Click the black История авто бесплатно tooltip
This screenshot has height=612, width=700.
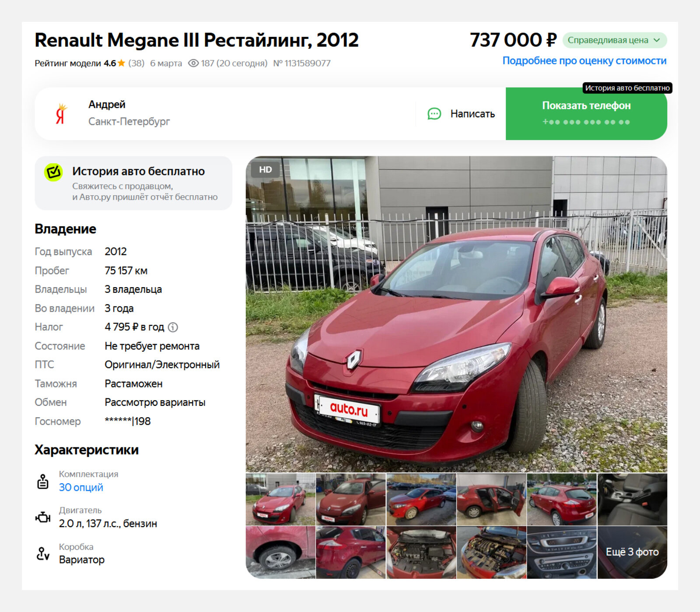tap(627, 88)
